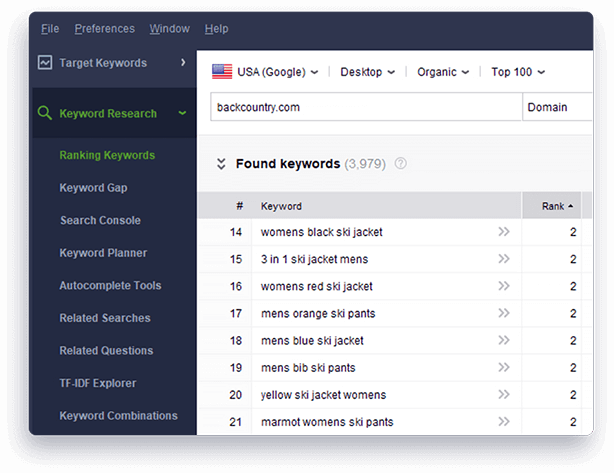Select the keyword 'yellow ski jacket womens'
This screenshot has width=614, height=473.
point(323,395)
